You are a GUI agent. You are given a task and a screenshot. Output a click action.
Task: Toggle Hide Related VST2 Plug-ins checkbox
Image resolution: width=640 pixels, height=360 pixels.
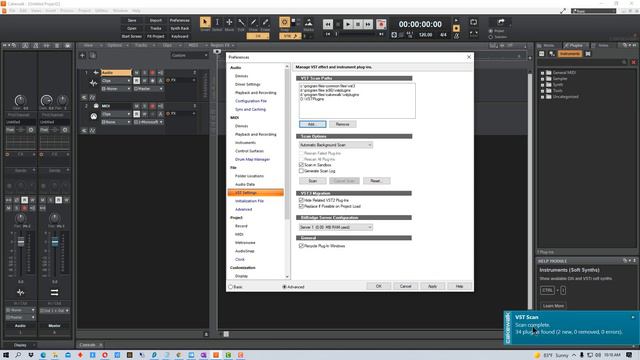(x=301, y=200)
